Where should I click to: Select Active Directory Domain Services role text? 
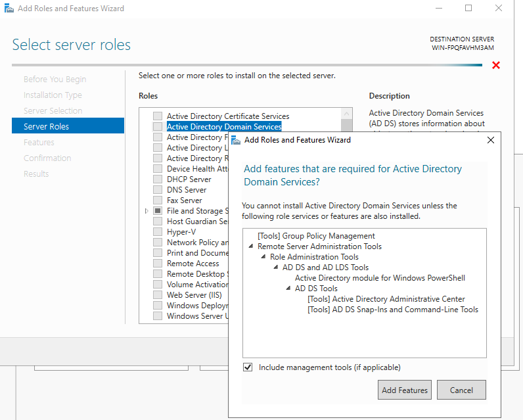[224, 127]
